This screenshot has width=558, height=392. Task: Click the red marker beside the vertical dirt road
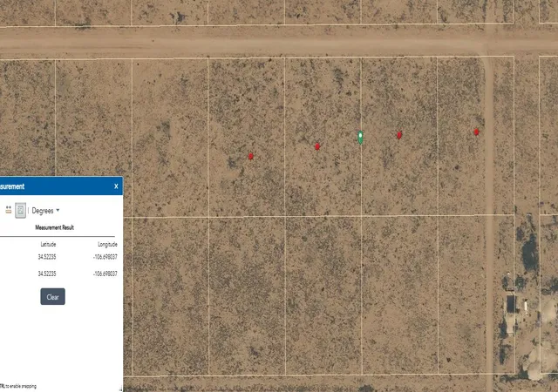click(476, 132)
